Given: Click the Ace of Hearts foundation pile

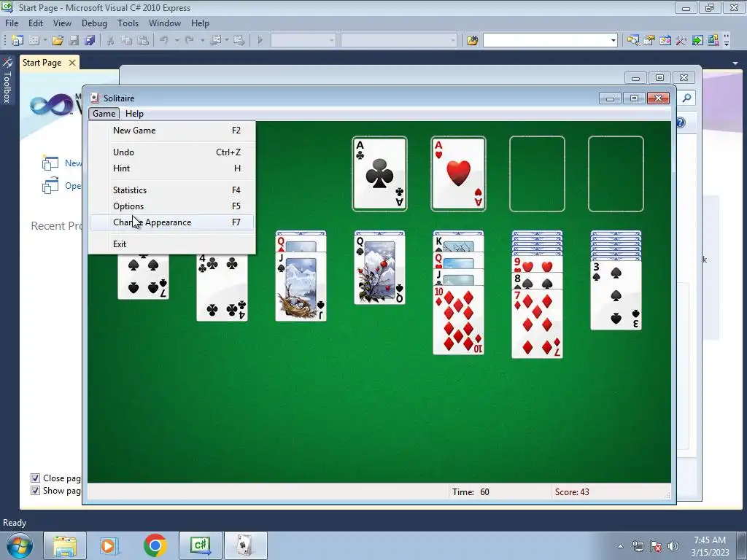Looking at the screenshot, I should point(458,174).
